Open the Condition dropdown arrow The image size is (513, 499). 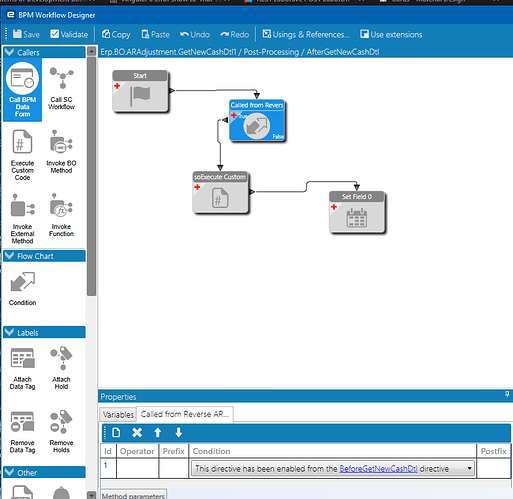click(x=469, y=468)
